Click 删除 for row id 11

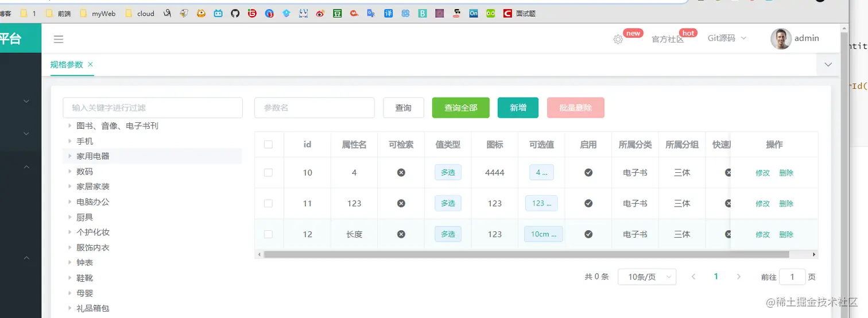click(x=786, y=203)
